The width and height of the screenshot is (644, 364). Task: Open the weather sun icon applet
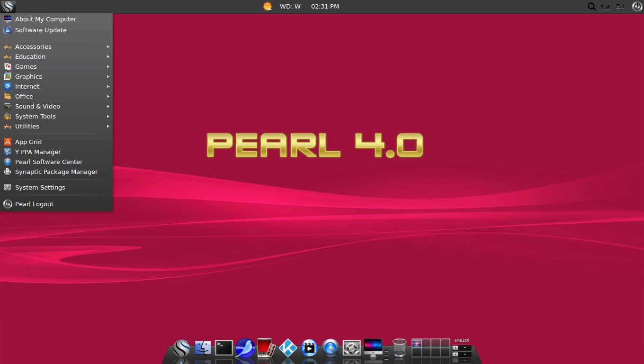268,7
